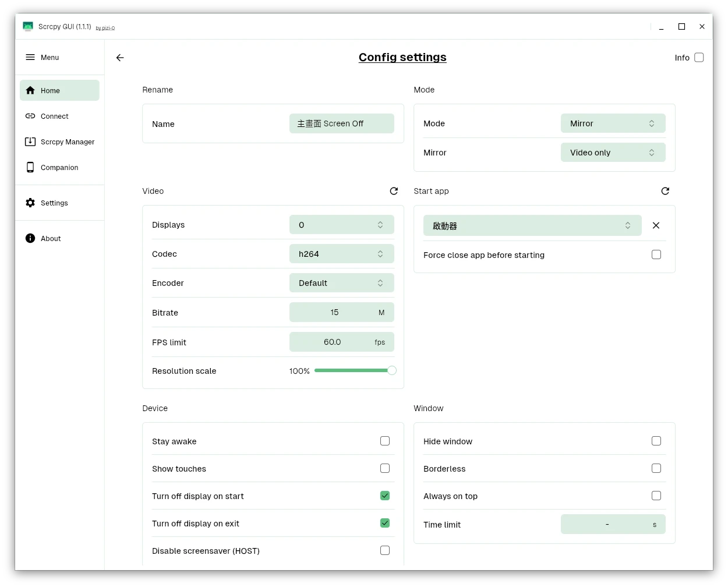Go to Connect in the sidebar
Image resolution: width=728 pixels, height=587 pixels.
click(55, 116)
